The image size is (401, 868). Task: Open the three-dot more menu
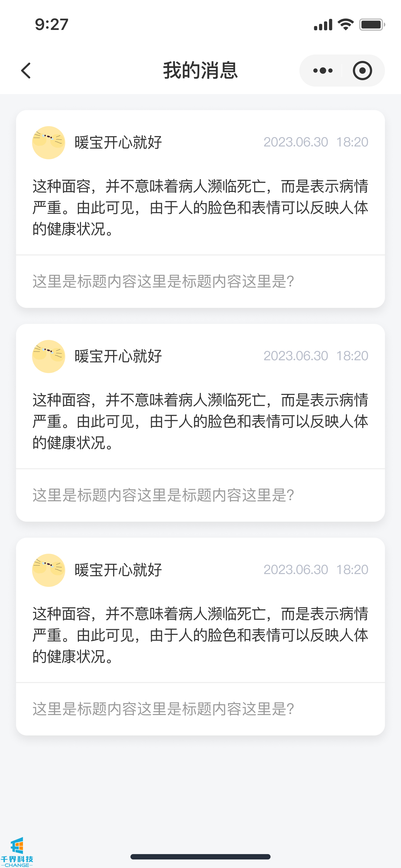tap(322, 71)
